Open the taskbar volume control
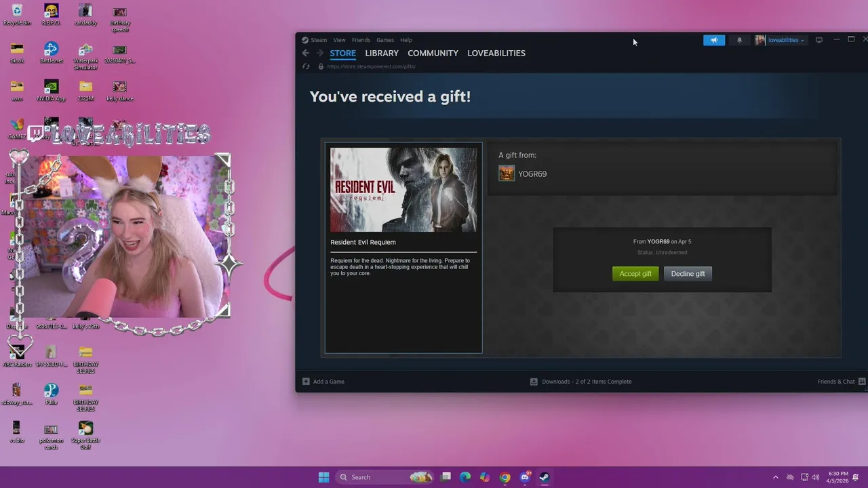 (x=815, y=477)
